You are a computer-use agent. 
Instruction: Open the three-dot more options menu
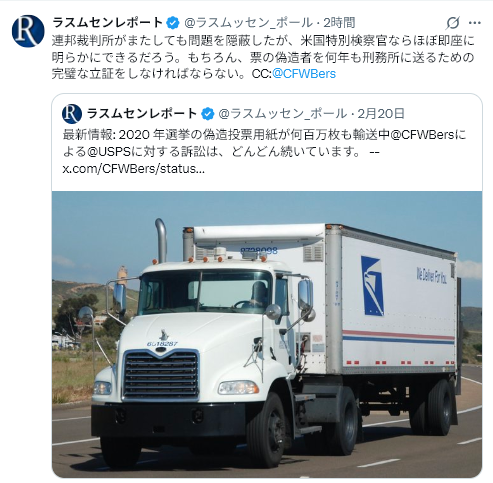pyautogui.click(x=475, y=23)
